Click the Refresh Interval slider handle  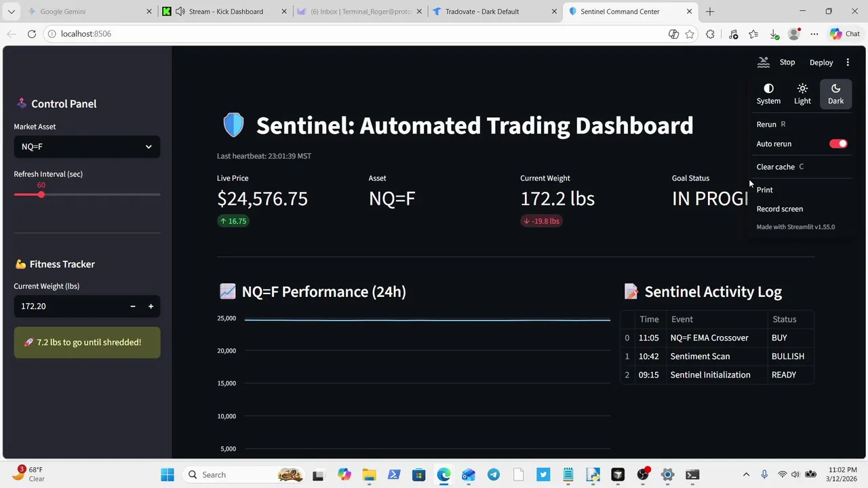point(41,195)
